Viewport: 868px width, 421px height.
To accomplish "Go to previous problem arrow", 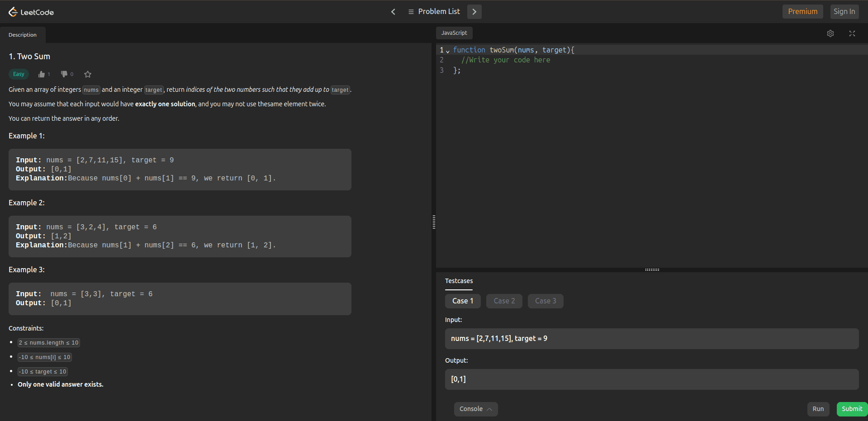I will click(x=393, y=12).
